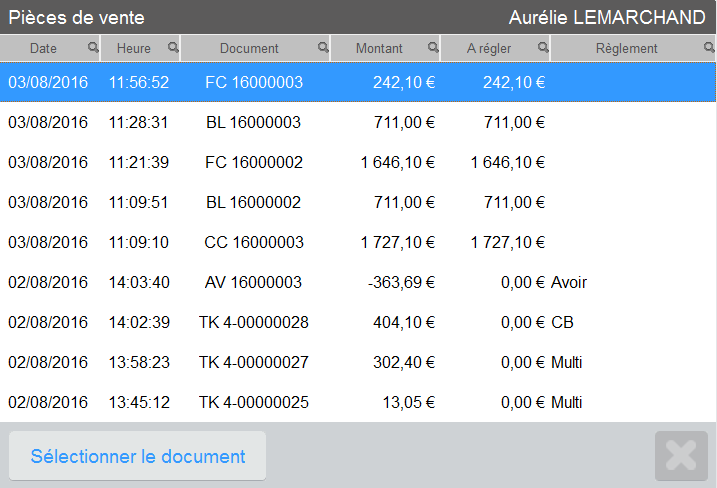717x488 pixels.
Task: Click the Règlement column search icon
Action: (709, 47)
